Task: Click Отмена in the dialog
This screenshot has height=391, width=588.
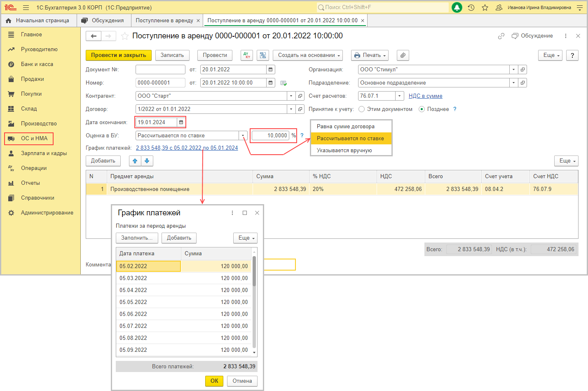Action: coord(242,381)
